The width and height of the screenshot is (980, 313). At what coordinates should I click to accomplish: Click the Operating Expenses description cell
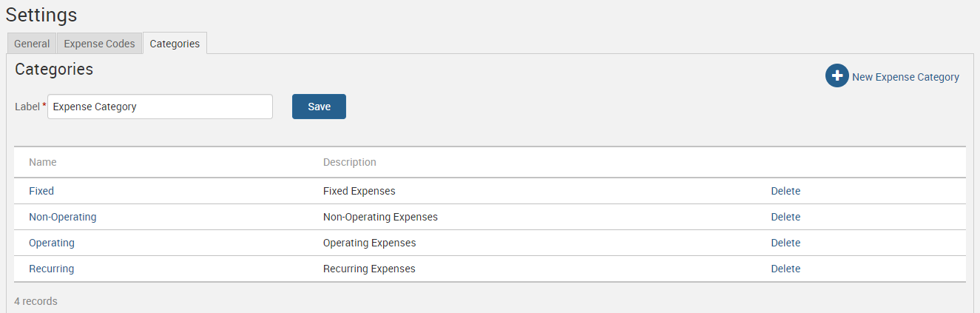click(x=370, y=243)
